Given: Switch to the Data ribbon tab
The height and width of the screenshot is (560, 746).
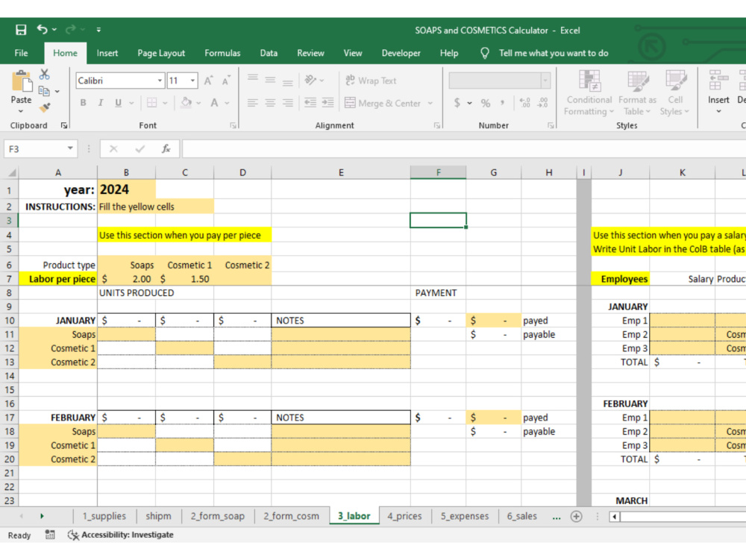Looking at the screenshot, I should point(269,53).
